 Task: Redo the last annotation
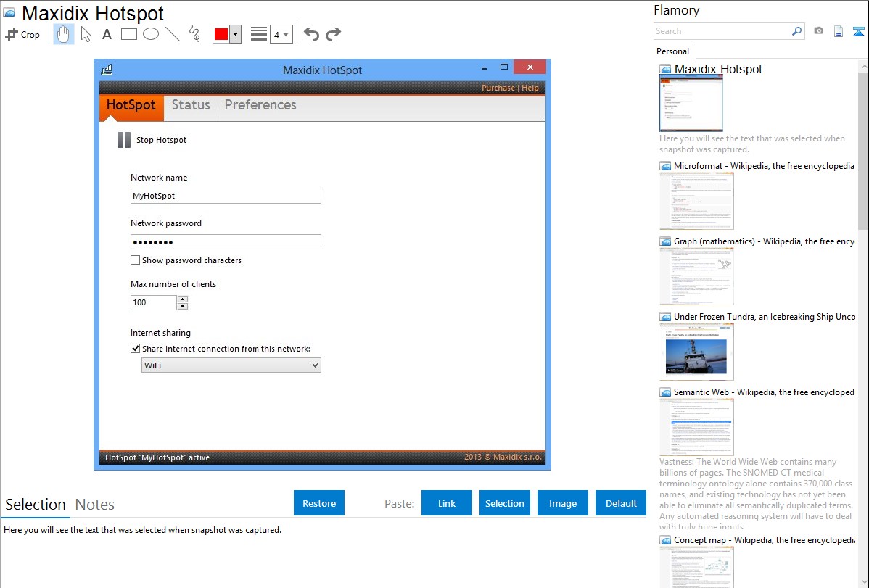333,34
